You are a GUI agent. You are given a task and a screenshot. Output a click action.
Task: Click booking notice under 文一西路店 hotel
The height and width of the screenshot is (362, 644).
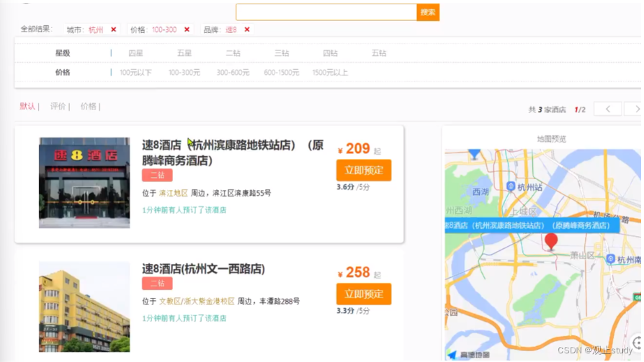click(184, 319)
